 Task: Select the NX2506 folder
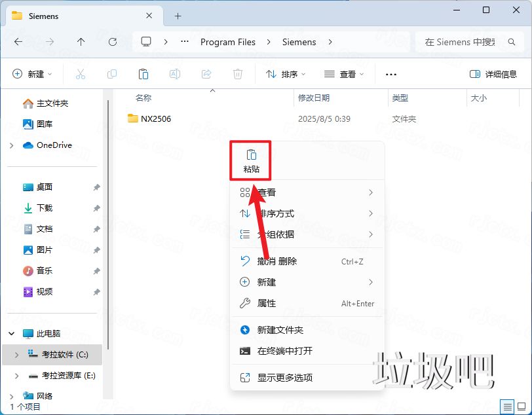click(x=155, y=119)
